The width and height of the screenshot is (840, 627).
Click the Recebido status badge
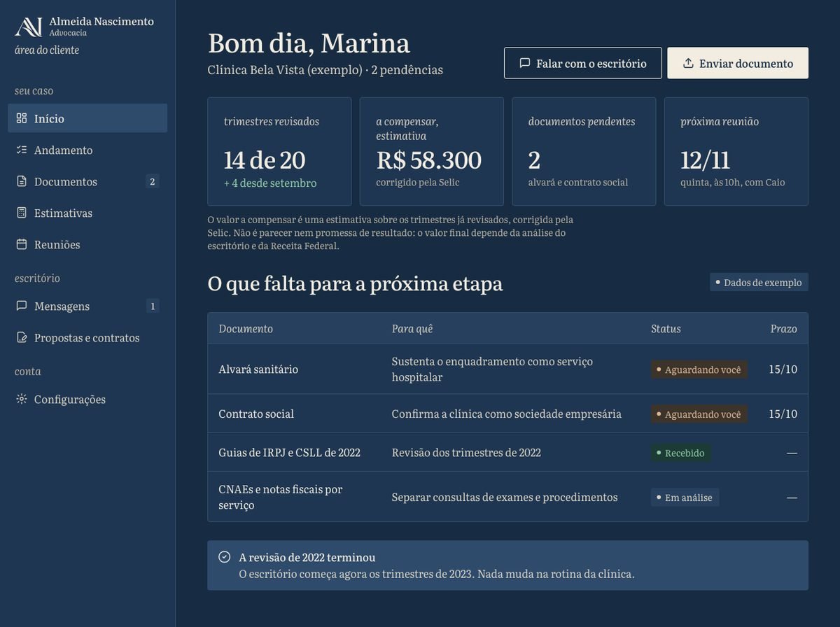pos(681,453)
